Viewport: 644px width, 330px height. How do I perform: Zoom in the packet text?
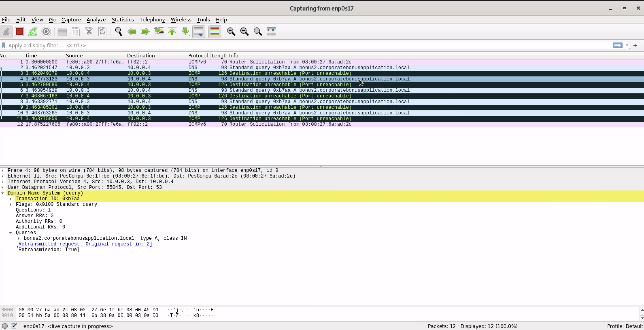(x=231, y=32)
